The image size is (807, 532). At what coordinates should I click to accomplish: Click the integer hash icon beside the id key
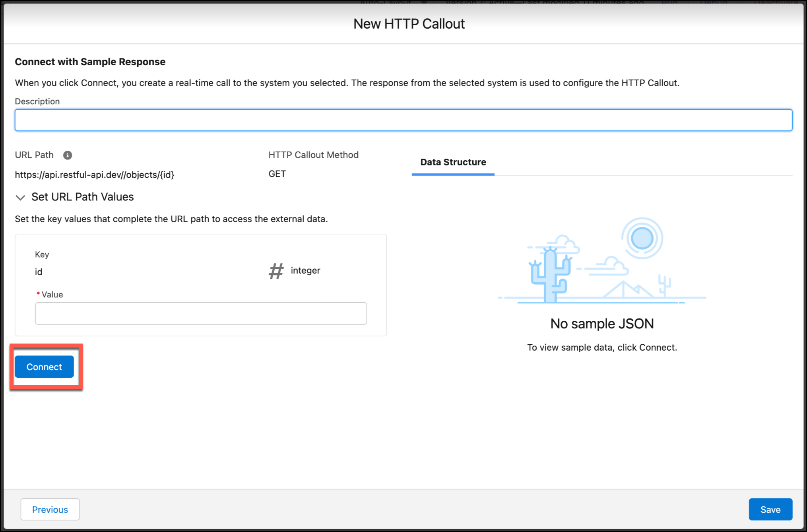pyautogui.click(x=276, y=271)
